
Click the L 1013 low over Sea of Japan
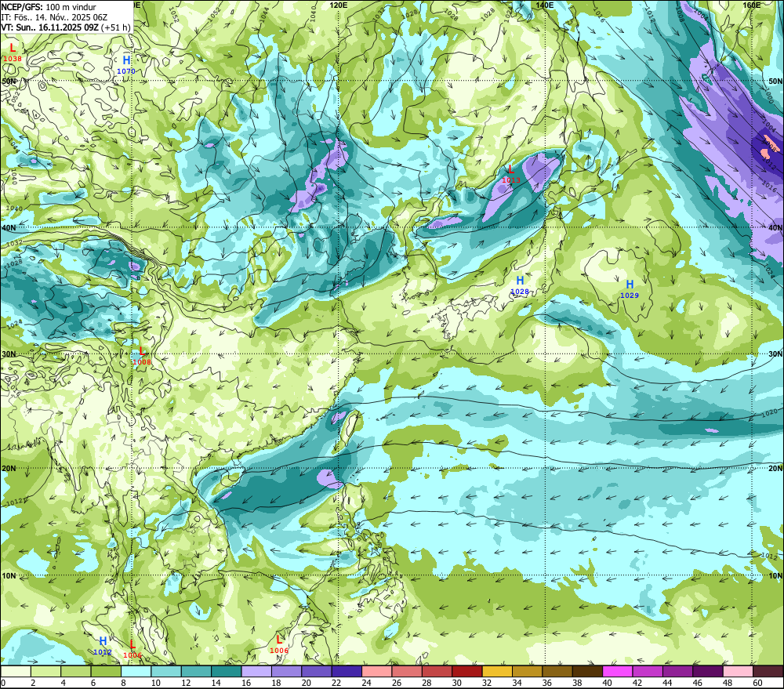pos(511,174)
